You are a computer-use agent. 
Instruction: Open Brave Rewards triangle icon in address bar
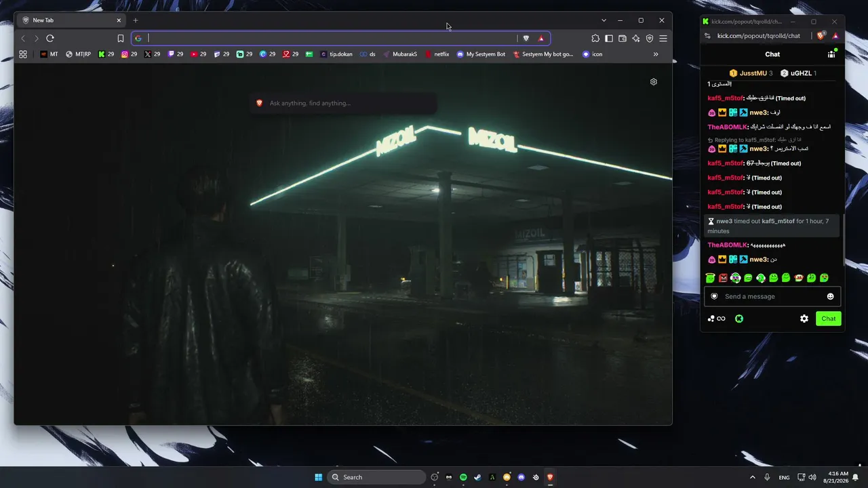[x=540, y=39]
